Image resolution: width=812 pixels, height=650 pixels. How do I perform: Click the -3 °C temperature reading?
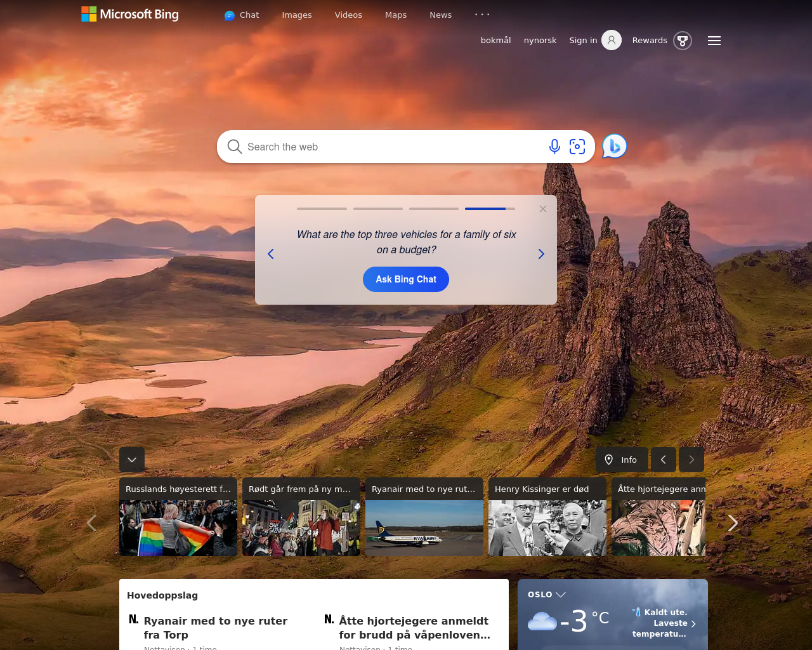584,621
